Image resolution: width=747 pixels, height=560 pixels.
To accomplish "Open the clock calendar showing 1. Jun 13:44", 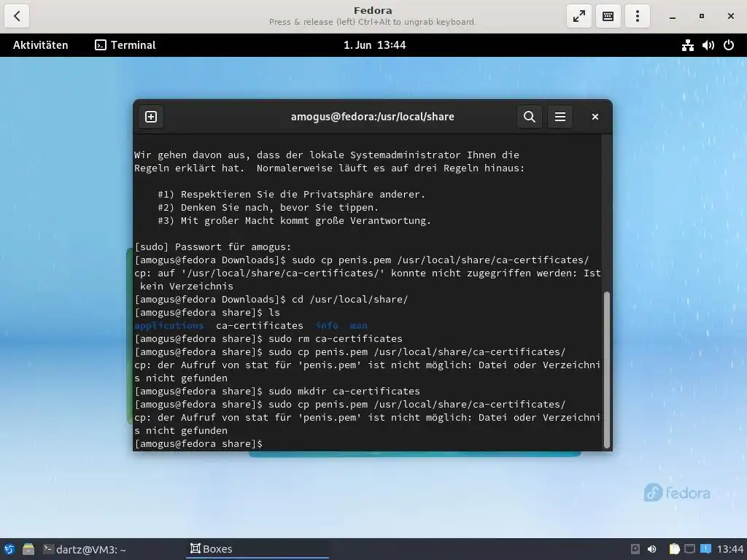I will coord(374,45).
